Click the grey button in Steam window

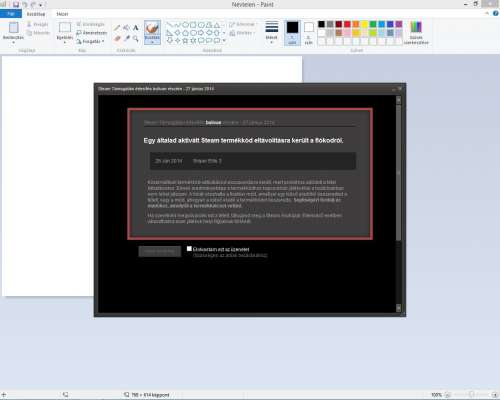pos(160,251)
